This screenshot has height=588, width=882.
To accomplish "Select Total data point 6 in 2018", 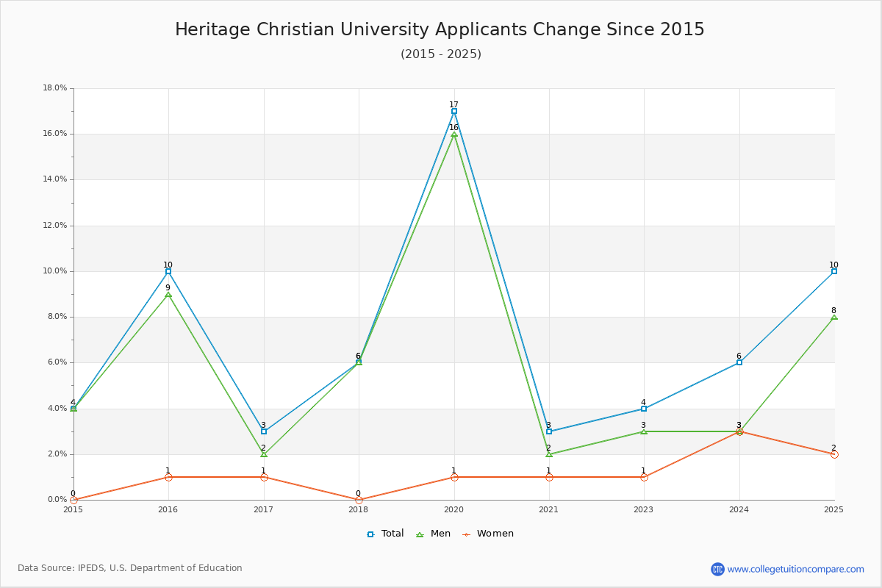I will 359,362.
